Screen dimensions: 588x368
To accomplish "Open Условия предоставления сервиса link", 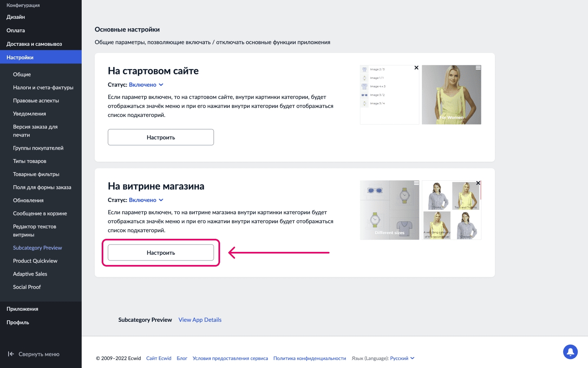I will pos(230,358).
